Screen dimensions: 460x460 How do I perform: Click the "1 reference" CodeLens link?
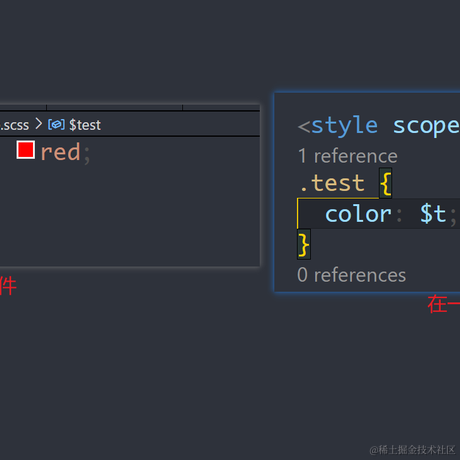pyautogui.click(x=347, y=156)
